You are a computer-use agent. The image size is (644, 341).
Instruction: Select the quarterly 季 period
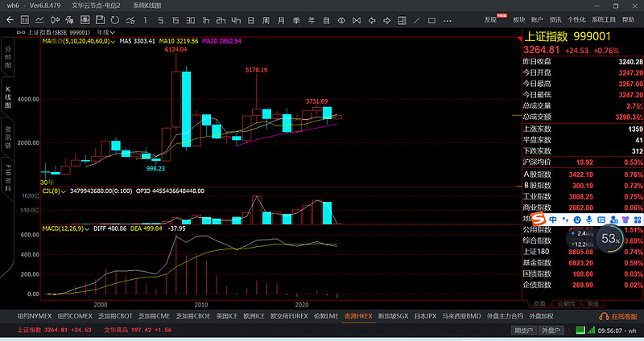(296, 20)
